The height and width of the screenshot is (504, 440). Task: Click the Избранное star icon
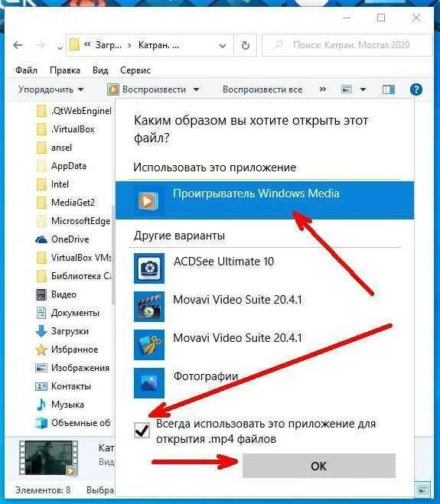(41, 350)
